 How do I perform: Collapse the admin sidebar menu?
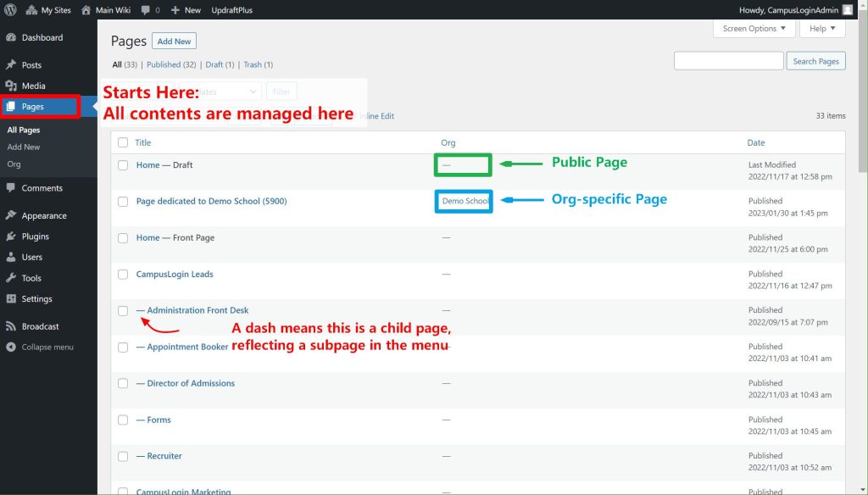pos(47,347)
